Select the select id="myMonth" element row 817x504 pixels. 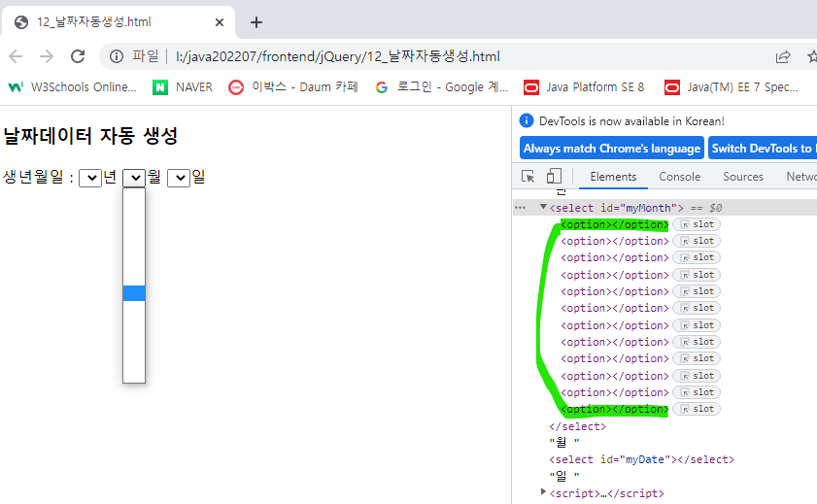click(x=664, y=208)
